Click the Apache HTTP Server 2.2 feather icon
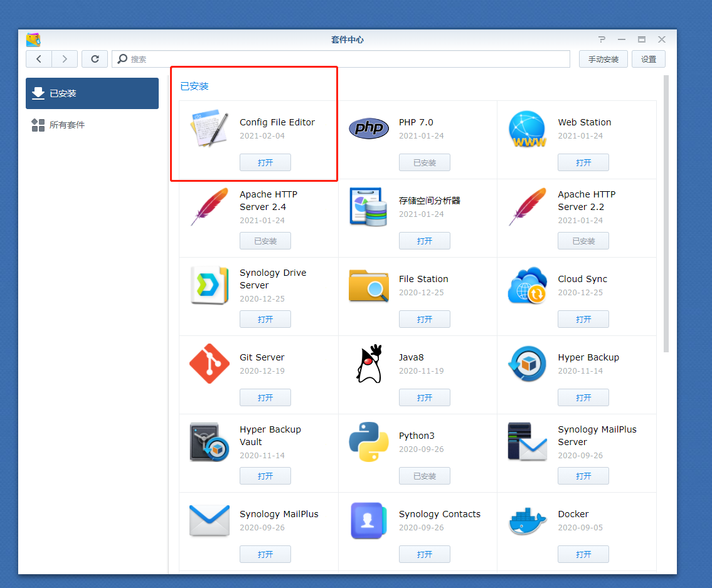 527,207
